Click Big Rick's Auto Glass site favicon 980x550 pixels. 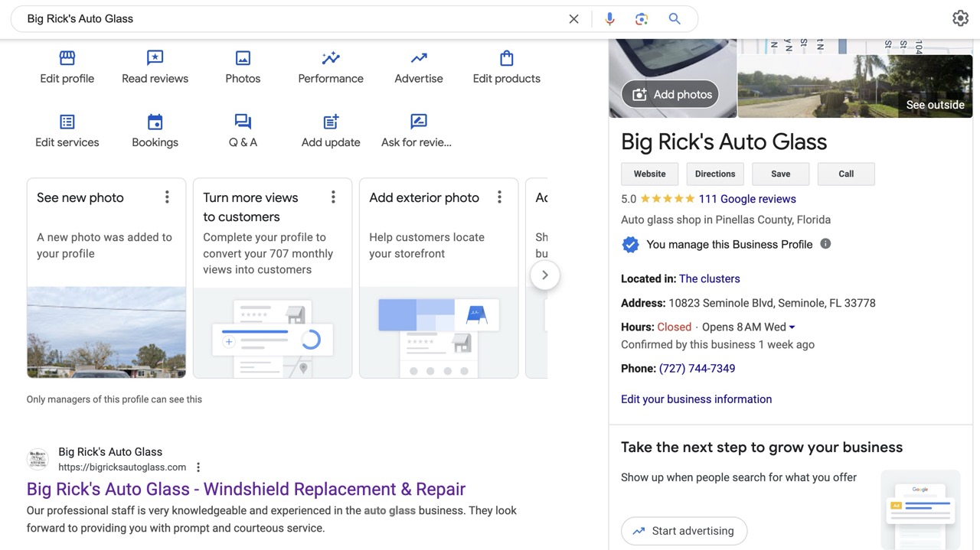[x=38, y=459]
